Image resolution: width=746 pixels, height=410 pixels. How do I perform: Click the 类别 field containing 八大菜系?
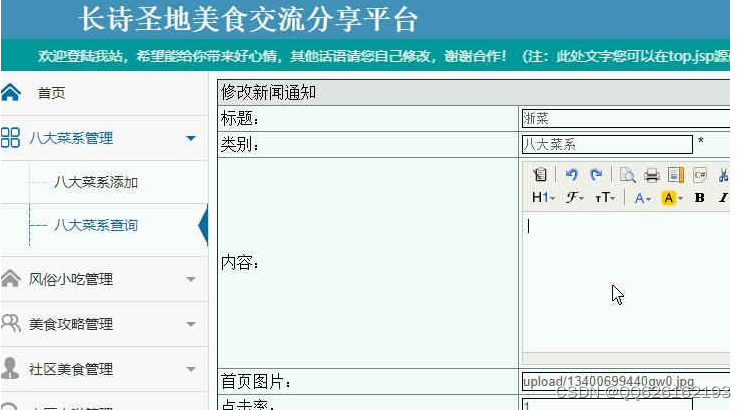click(607, 145)
